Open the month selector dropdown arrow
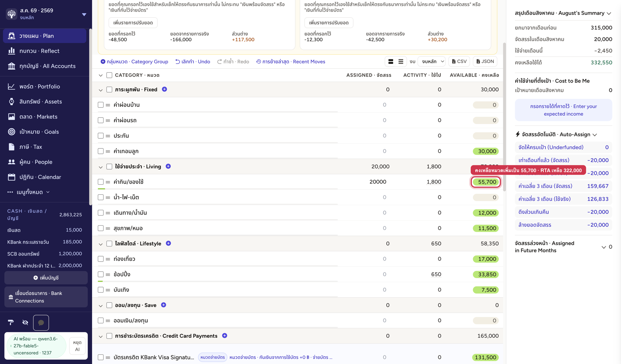Viewport: 621px width, 364px height. [84, 15]
